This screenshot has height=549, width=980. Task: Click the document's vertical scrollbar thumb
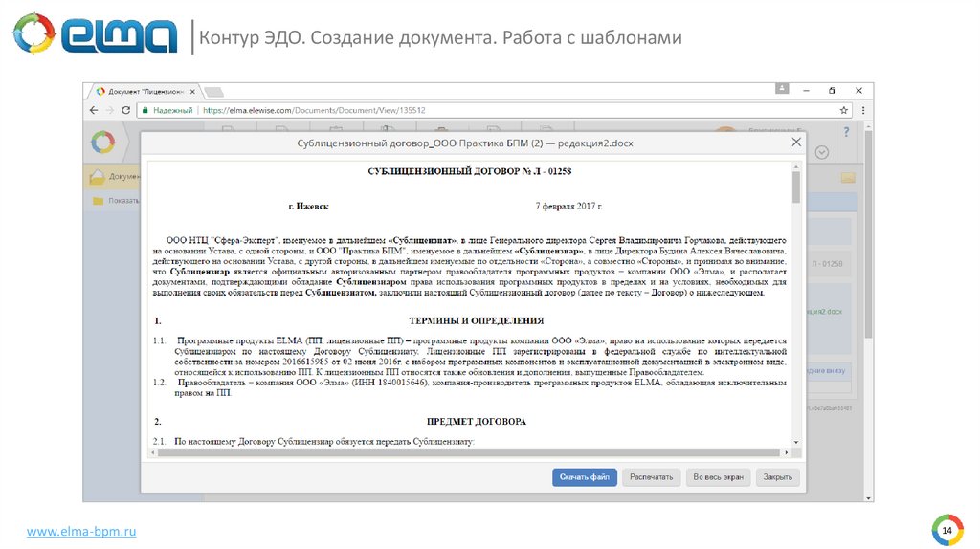[796, 187]
